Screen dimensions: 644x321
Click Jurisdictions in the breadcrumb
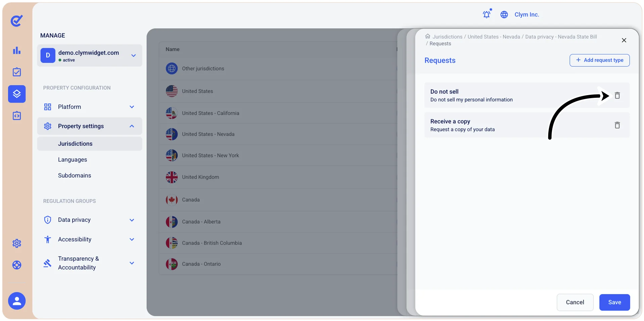click(x=447, y=37)
